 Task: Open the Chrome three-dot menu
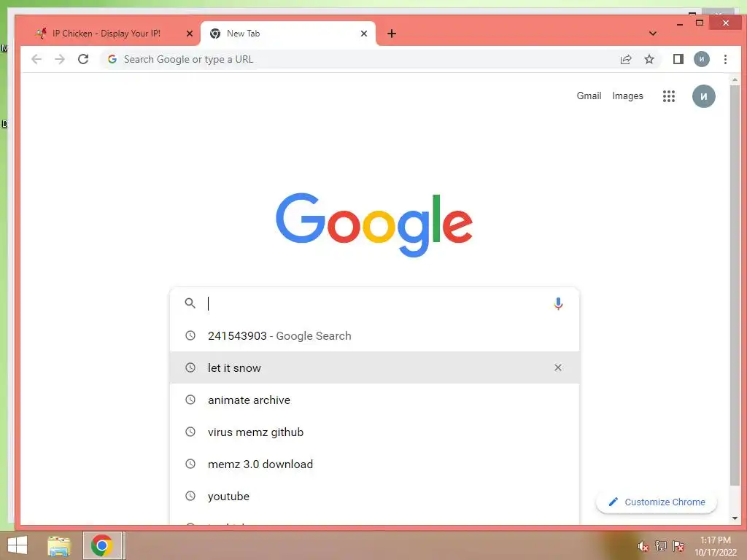(725, 59)
